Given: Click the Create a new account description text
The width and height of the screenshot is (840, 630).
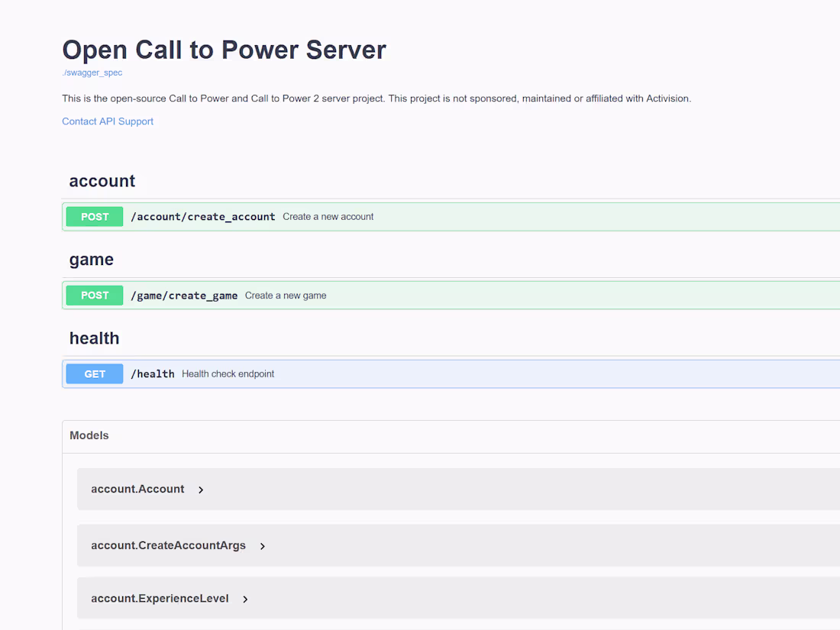Looking at the screenshot, I should [x=328, y=216].
